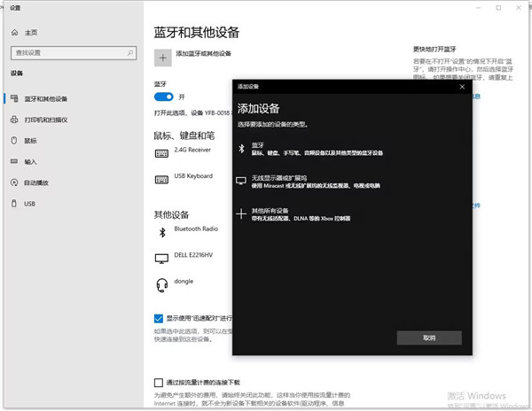Select USB in the settings sidebar
This screenshot has height=411, width=532.
pyautogui.click(x=29, y=204)
